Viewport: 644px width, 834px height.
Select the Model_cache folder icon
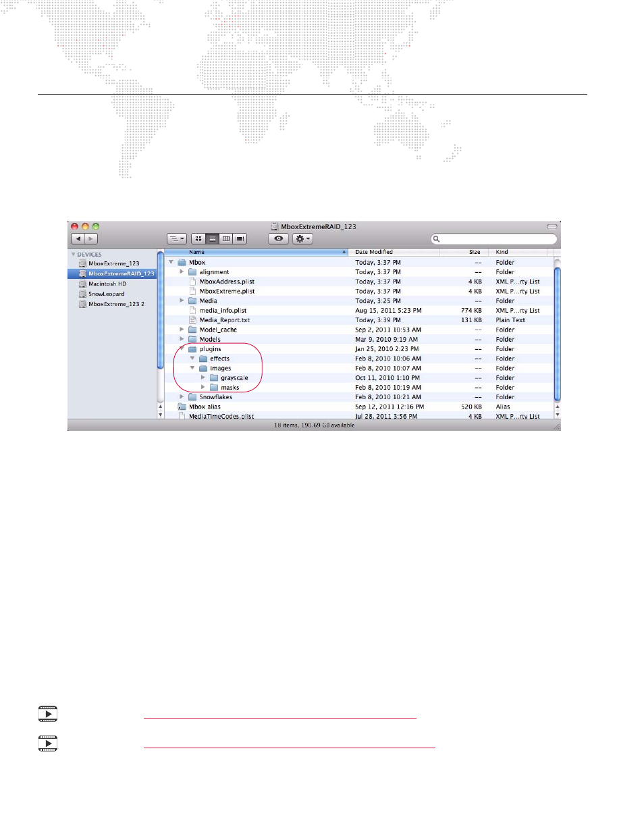(x=192, y=330)
